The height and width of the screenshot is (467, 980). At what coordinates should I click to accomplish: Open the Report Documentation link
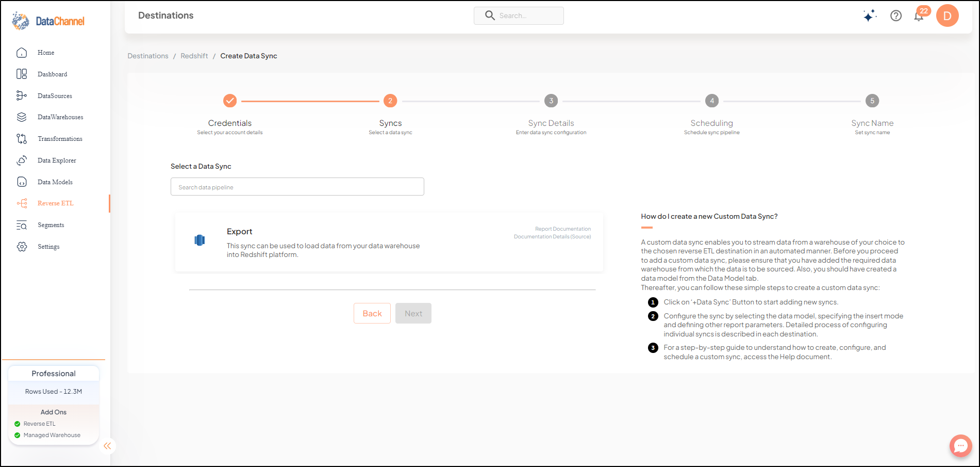(563, 229)
